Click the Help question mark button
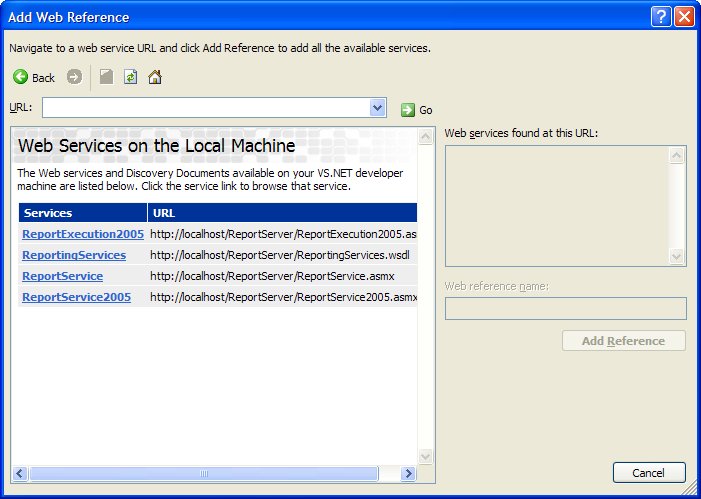The height and width of the screenshot is (499, 701). [x=661, y=16]
